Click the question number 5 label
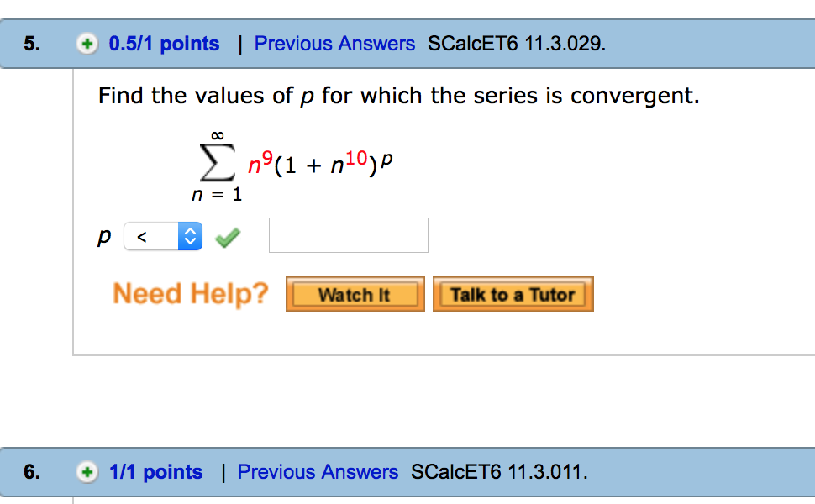Viewport: 815px width, 504px height. coord(29,43)
